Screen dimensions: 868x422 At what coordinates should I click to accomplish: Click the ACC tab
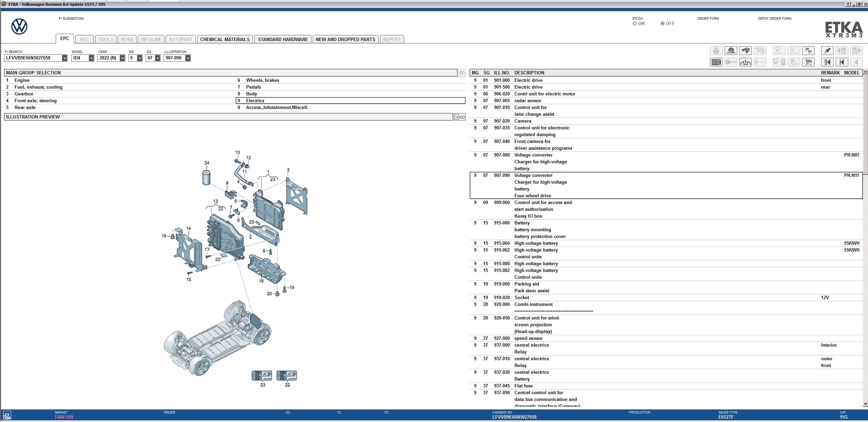[84, 39]
